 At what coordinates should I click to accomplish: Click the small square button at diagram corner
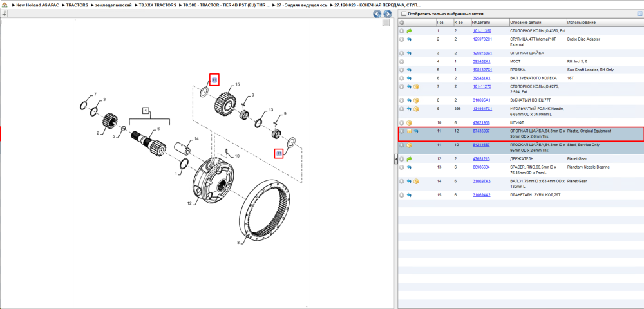(x=386, y=23)
